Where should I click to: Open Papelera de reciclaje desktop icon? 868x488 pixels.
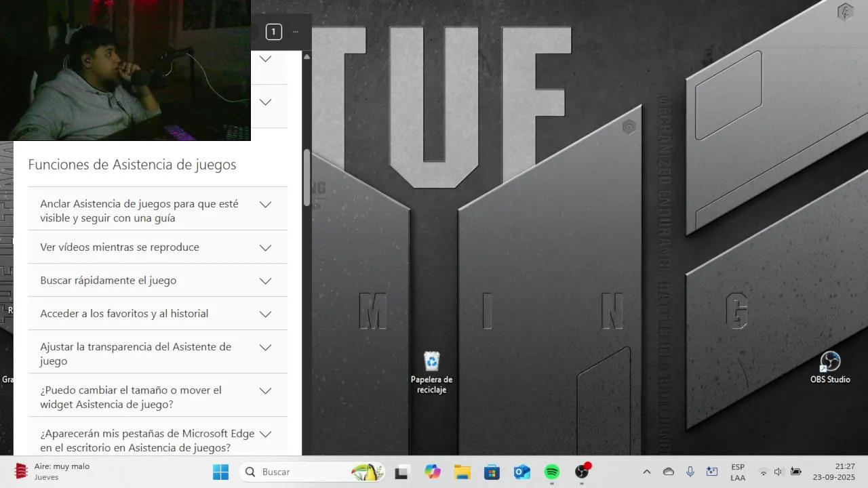431,372
